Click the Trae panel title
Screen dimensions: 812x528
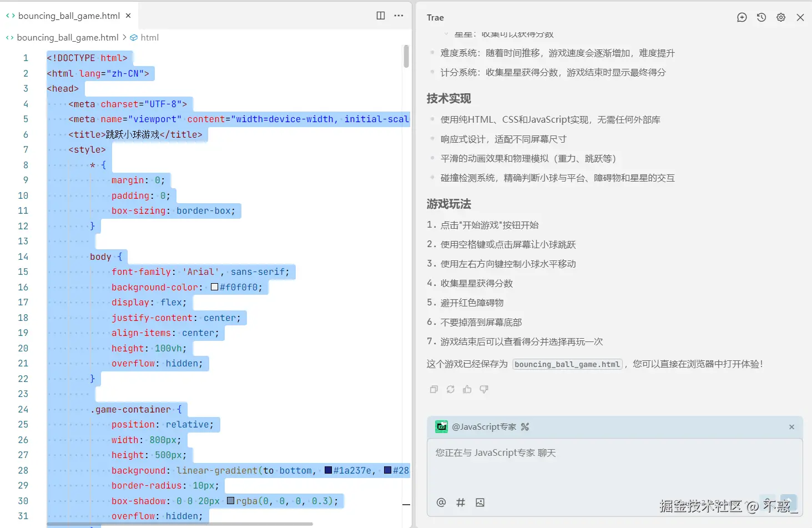[x=435, y=18]
